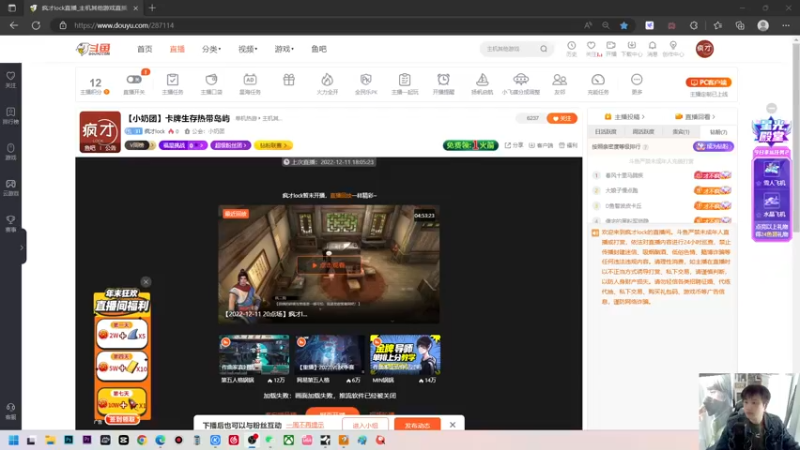This screenshot has height=450, width=800.
Task: Switch to the 贵宾 tab
Action: pos(681,132)
